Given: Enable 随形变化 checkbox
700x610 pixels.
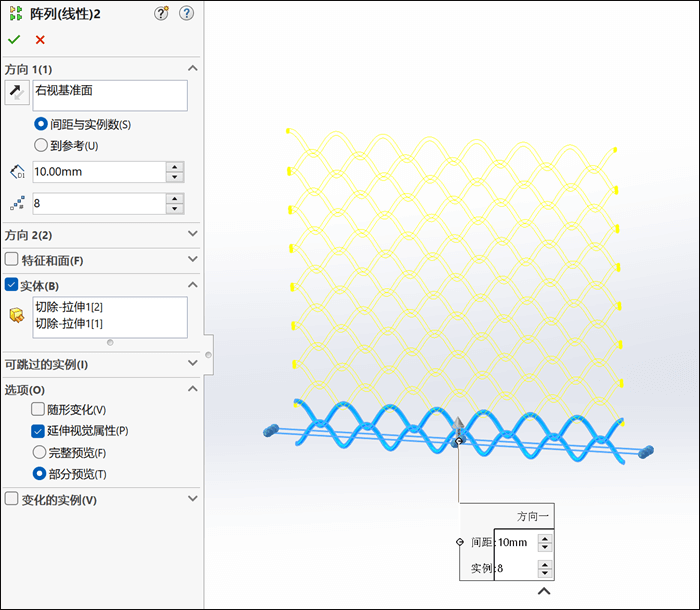Looking at the screenshot, I should click(x=38, y=409).
